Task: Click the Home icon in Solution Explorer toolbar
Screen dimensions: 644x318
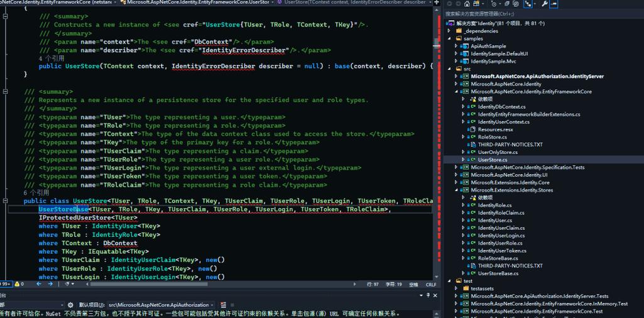Action: click(467, 4)
